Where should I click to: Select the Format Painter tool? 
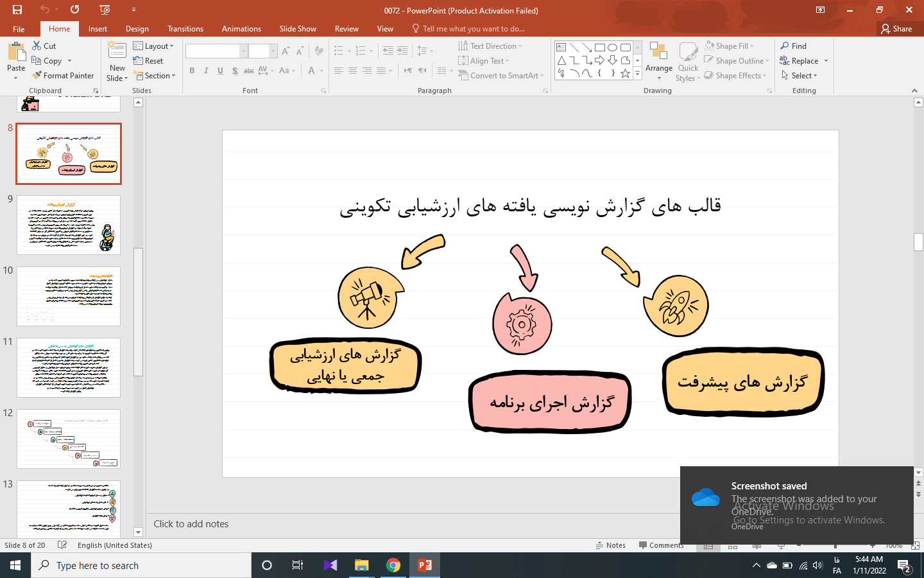[63, 76]
